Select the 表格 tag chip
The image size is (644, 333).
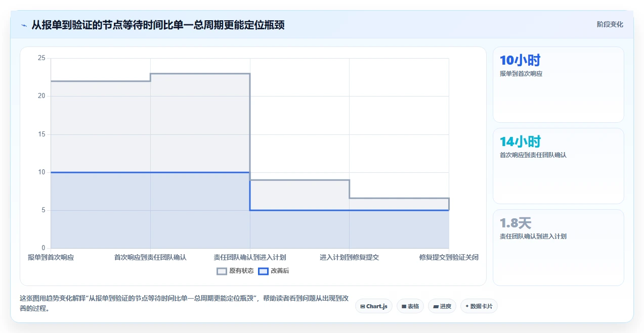[410, 306]
